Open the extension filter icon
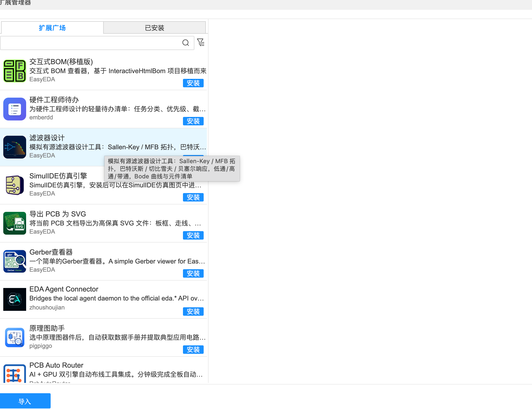This screenshot has width=532, height=409. pos(201,42)
